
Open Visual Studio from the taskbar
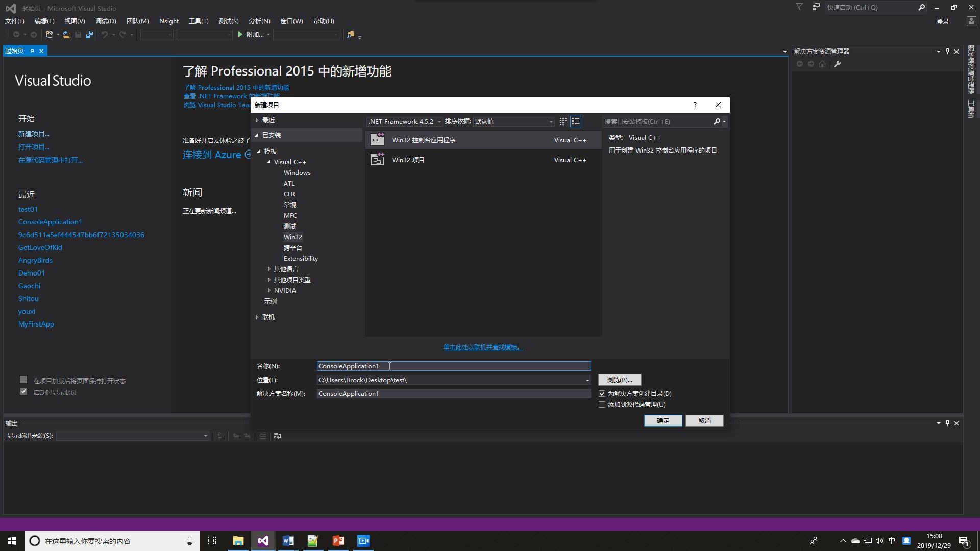pyautogui.click(x=263, y=541)
